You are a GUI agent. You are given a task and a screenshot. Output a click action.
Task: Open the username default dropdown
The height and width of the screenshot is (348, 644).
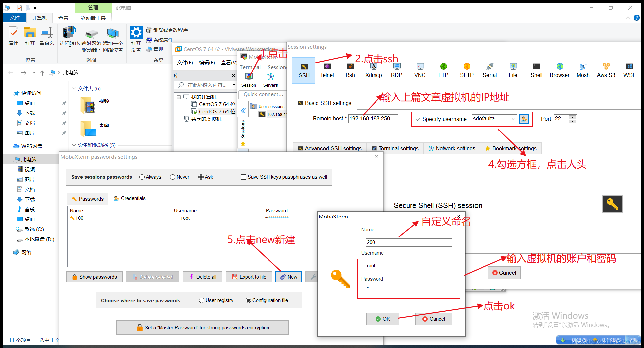pyautogui.click(x=514, y=119)
